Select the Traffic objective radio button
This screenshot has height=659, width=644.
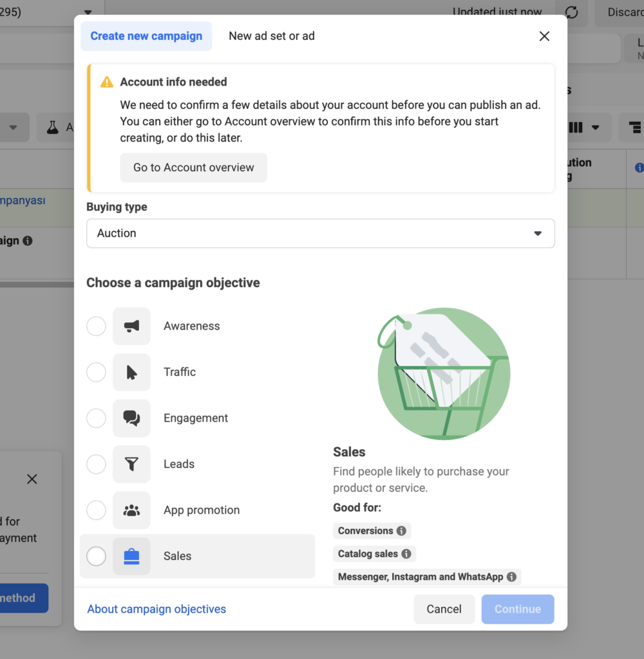(96, 372)
